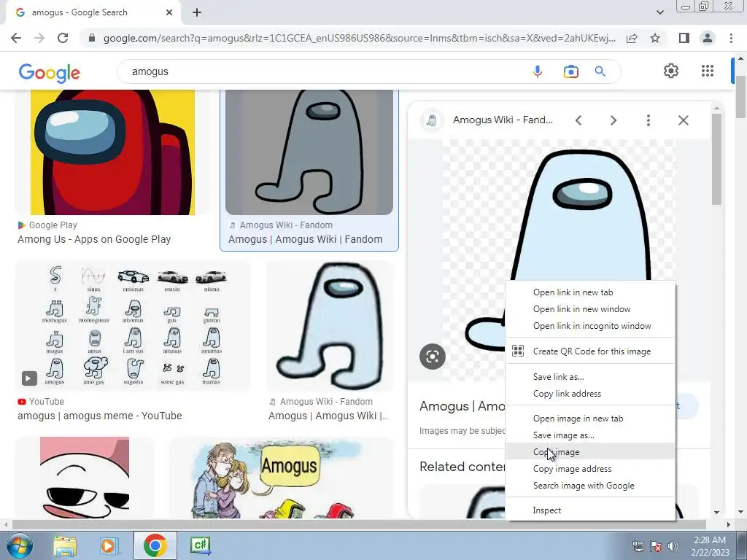
Task: Open the Amogus comic cartoon thumbnail
Action: pos(281,478)
